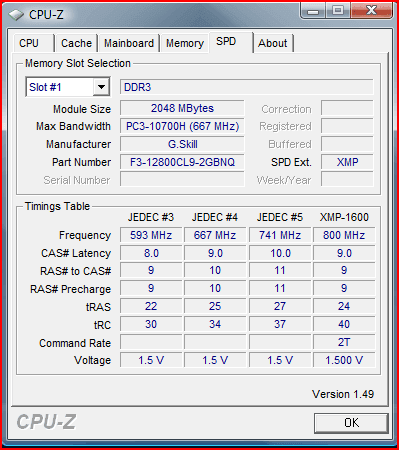This screenshot has width=399, height=450.
Task: Click the XMP SPD Ext. value
Action: pos(347,162)
